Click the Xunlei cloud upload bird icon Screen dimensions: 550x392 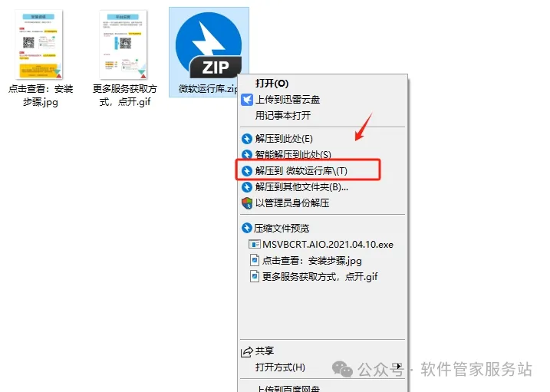(x=247, y=100)
